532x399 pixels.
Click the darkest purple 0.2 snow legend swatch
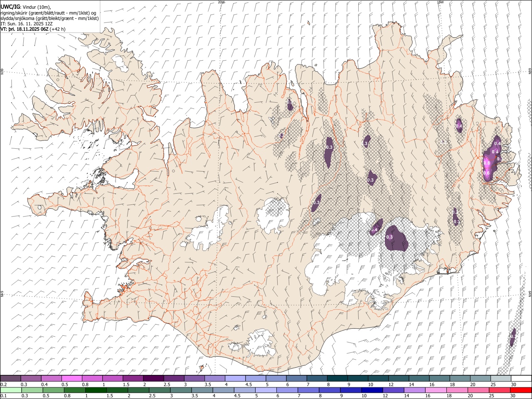click(10, 379)
